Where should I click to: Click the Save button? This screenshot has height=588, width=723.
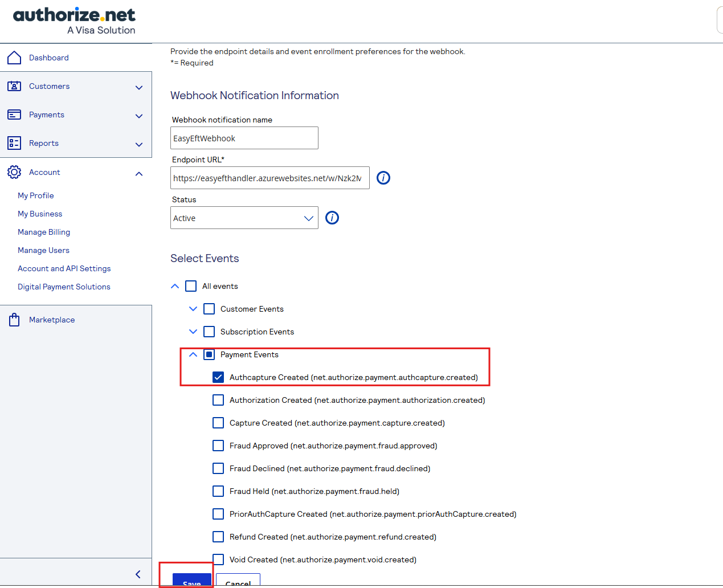191,581
